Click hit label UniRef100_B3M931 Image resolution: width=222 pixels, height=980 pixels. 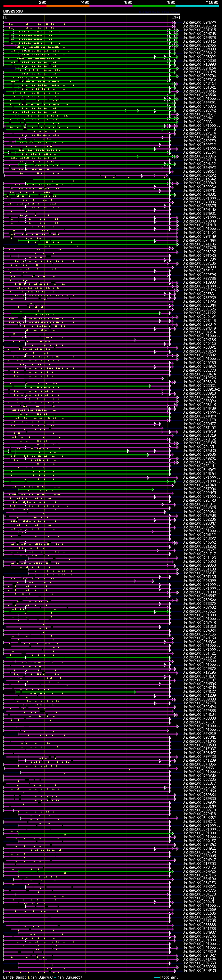click(199, 213)
